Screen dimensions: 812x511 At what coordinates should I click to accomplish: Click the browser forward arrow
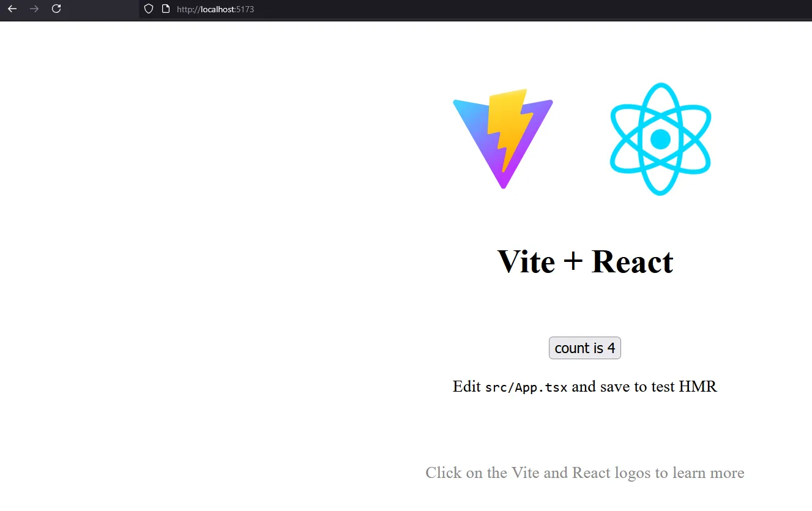(34, 9)
